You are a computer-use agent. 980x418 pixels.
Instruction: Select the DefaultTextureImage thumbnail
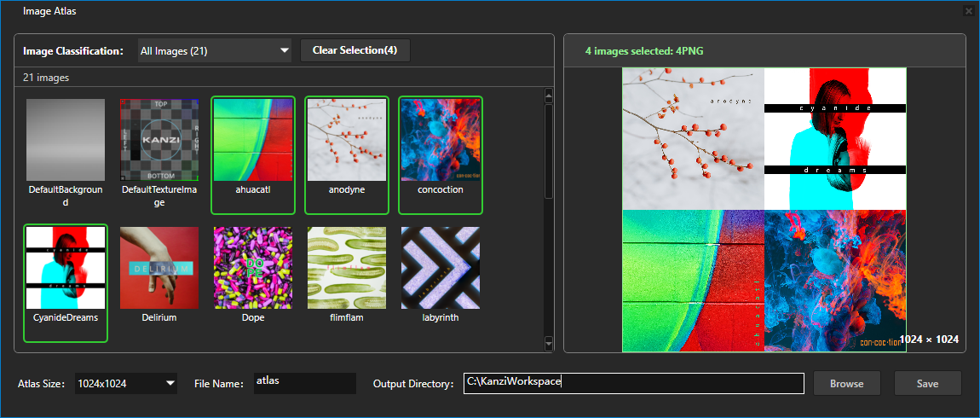pyautogui.click(x=159, y=140)
